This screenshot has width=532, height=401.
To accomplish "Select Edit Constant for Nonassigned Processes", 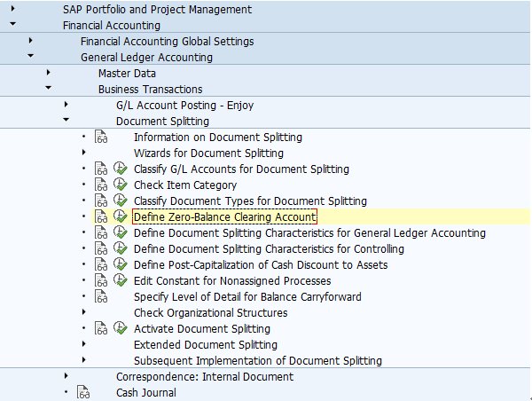I will pos(232,281).
